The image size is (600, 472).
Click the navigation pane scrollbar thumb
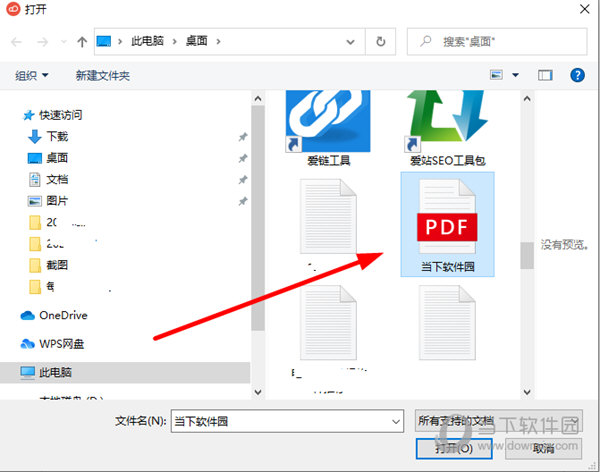click(x=258, y=218)
